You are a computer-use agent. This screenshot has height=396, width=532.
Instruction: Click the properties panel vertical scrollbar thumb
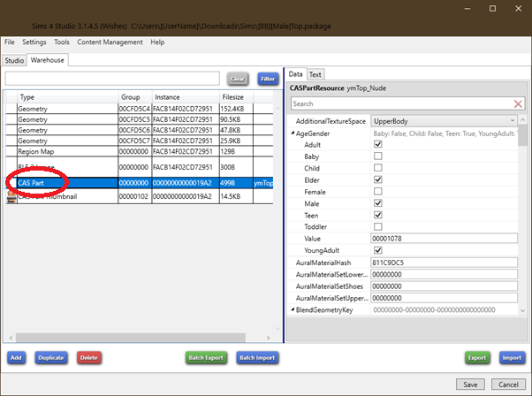(522, 135)
